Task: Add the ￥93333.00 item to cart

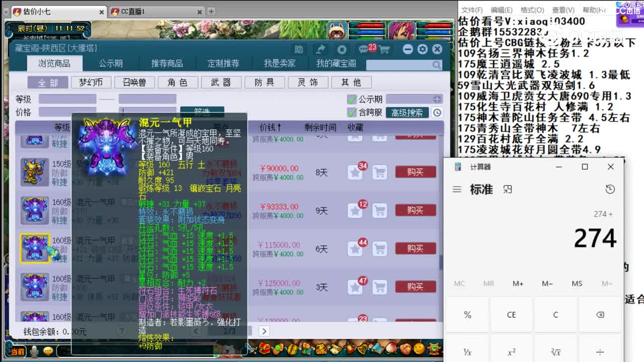Action: point(379,211)
